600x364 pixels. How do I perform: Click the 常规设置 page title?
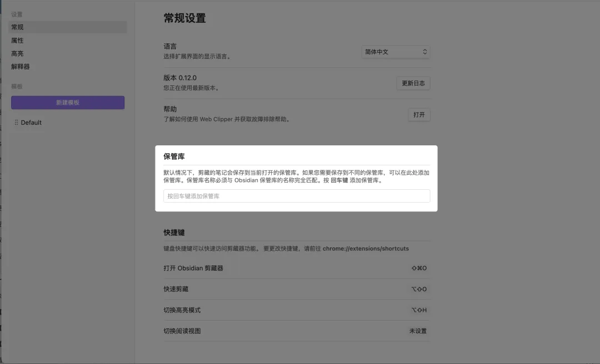click(x=185, y=18)
